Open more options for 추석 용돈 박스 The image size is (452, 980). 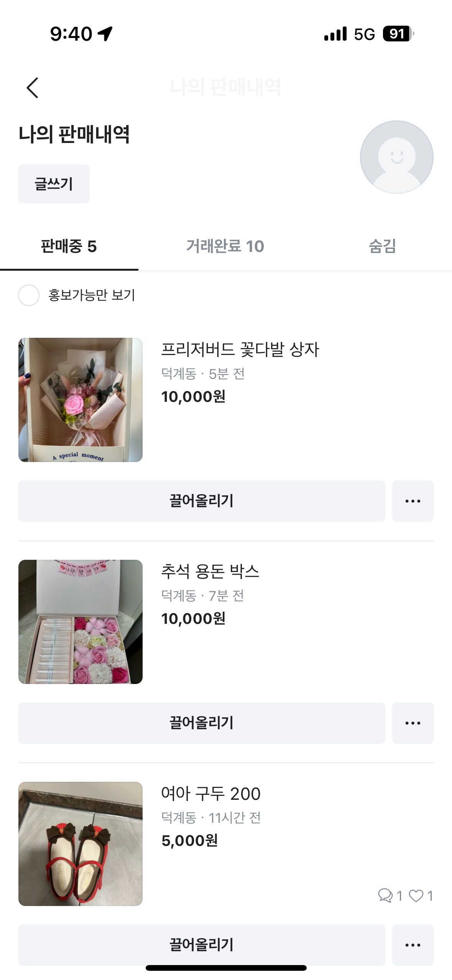tap(413, 723)
